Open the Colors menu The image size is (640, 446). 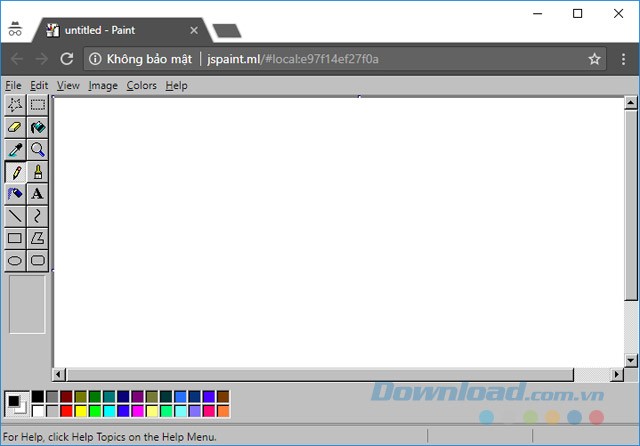142,86
